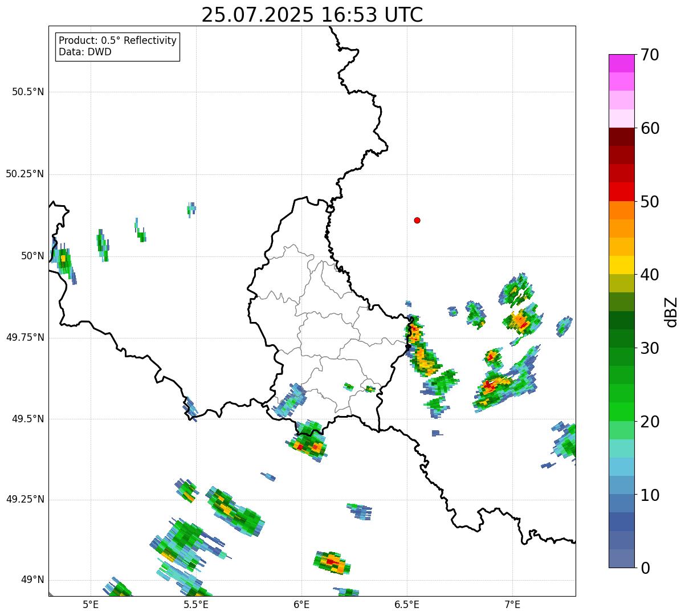This screenshot has height=616, width=685.
Task: Click the 5.5°E longitude label
Action: click(196, 605)
